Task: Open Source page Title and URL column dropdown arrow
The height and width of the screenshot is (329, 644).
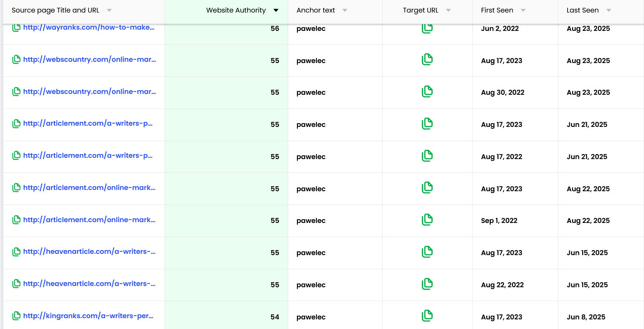Action: click(x=109, y=10)
